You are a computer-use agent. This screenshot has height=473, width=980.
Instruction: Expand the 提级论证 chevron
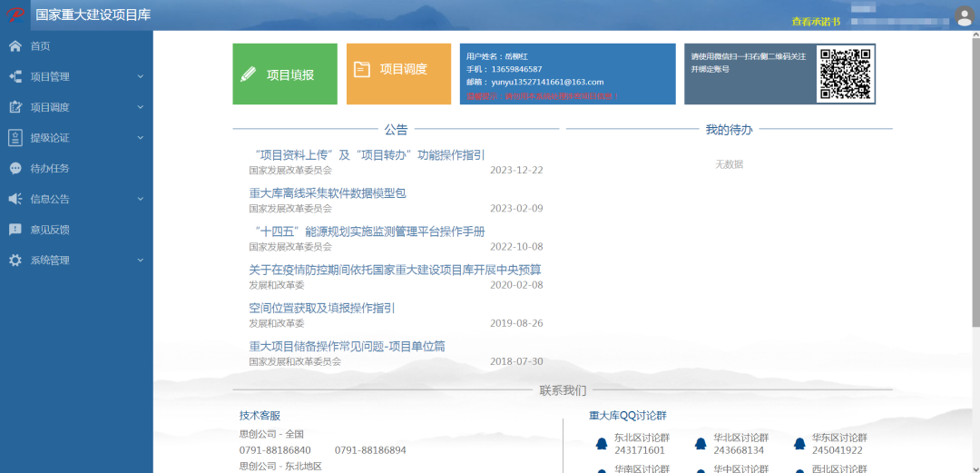140,138
